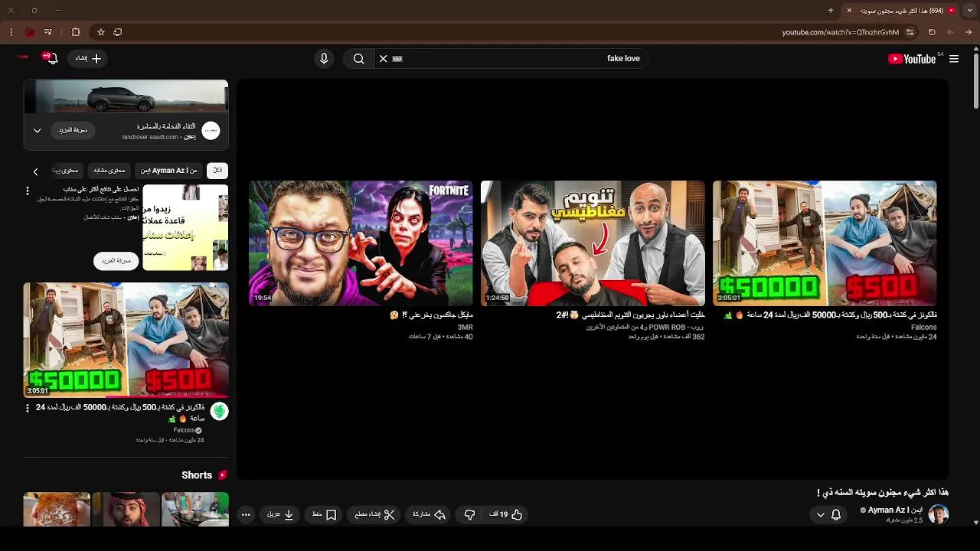Toggle the subscription notification bell for Ayman Az
Viewport: 980px width, 551px height.
coord(828,515)
